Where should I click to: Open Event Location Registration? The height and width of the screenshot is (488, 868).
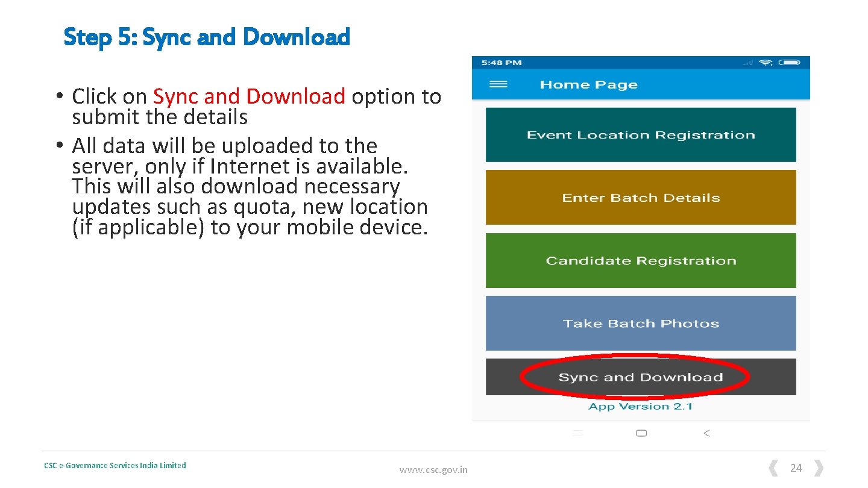tap(641, 135)
